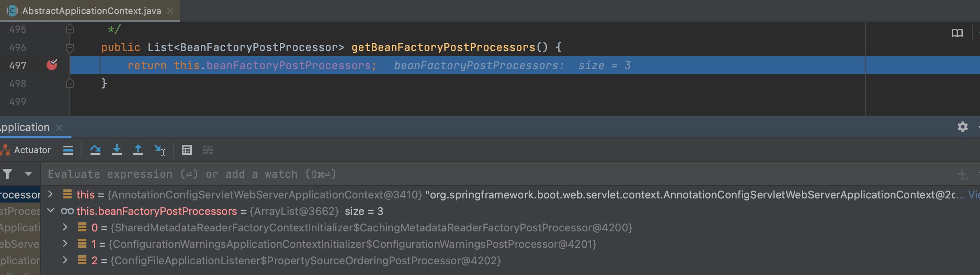Click the threads list layout icon
The height and width of the screenshot is (275, 980).
click(x=68, y=150)
